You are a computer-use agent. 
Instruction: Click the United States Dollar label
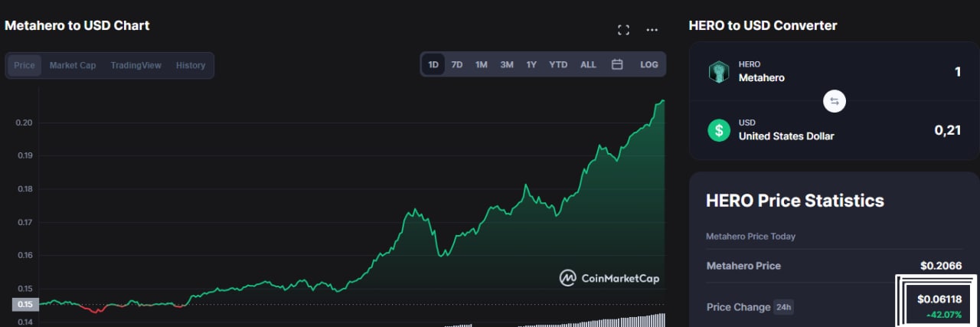[x=786, y=136]
